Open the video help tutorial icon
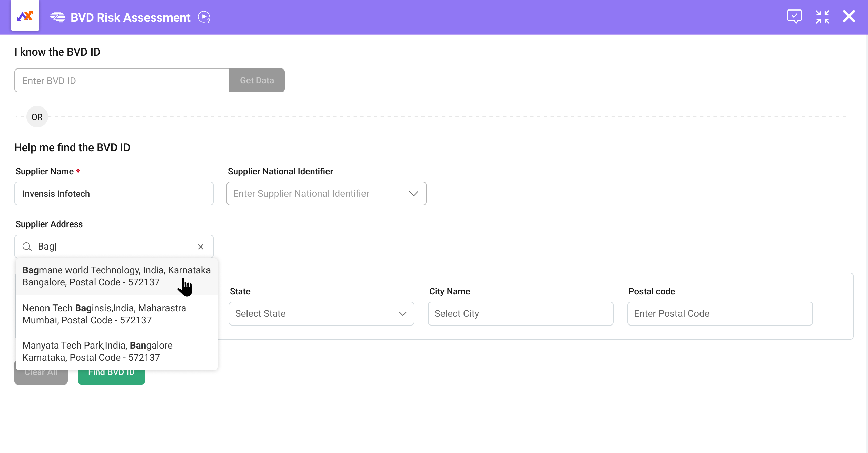This screenshot has width=868, height=453. (204, 17)
